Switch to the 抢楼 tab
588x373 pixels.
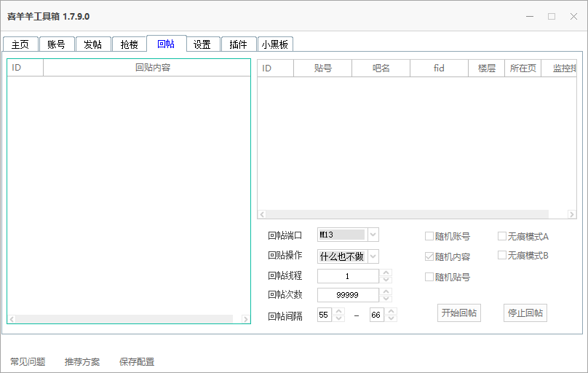pos(130,44)
